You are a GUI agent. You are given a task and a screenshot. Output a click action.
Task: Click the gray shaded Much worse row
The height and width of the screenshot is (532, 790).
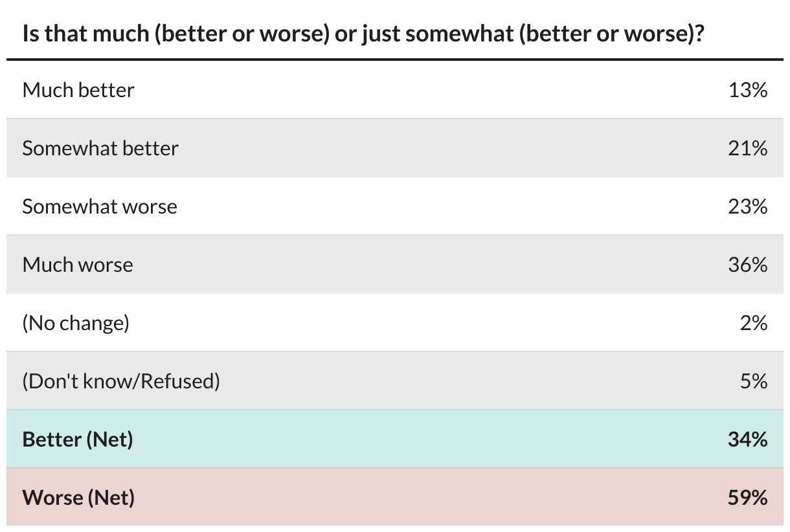point(395,264)
